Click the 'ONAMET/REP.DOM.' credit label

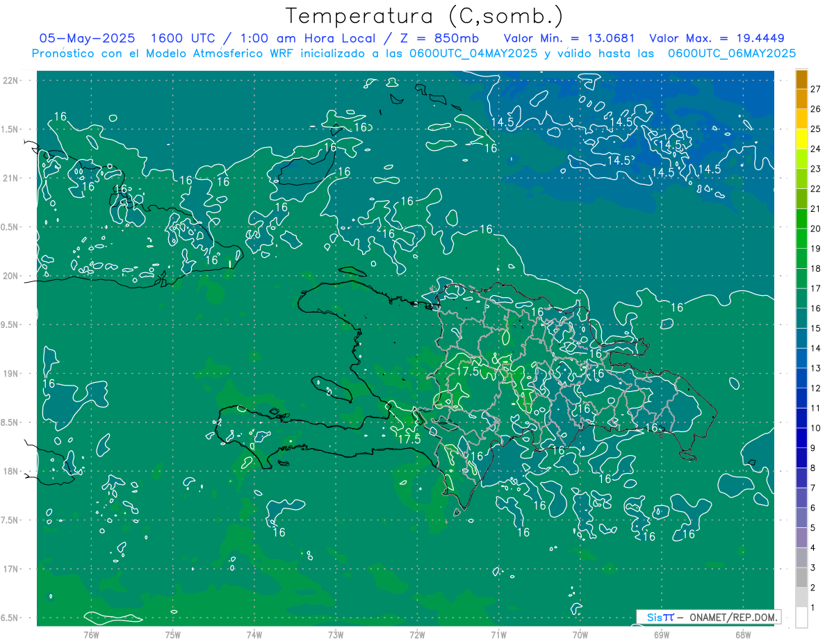click(733, 617)
